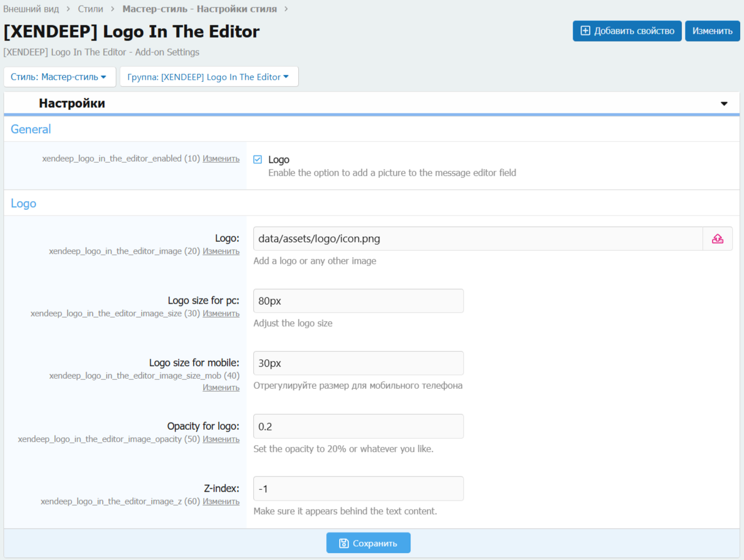Click the Logo size for pc field
The image size is (744, 560).
coord(358,301)
